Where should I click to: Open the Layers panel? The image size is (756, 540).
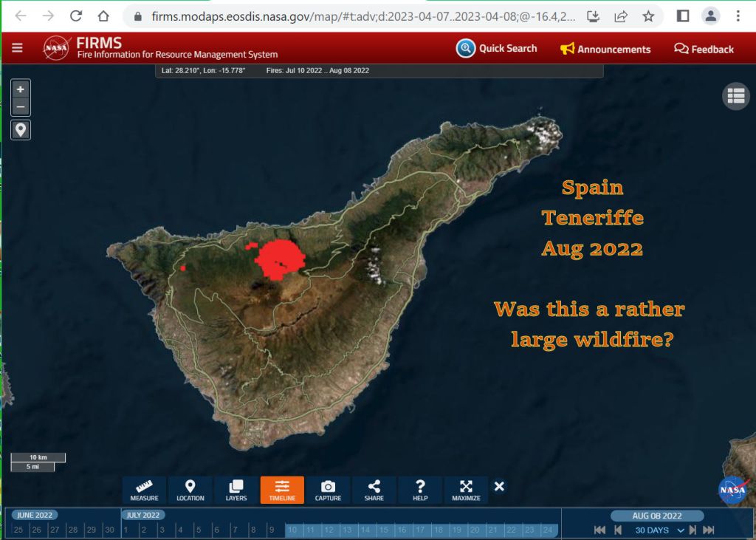click(236, 490)
